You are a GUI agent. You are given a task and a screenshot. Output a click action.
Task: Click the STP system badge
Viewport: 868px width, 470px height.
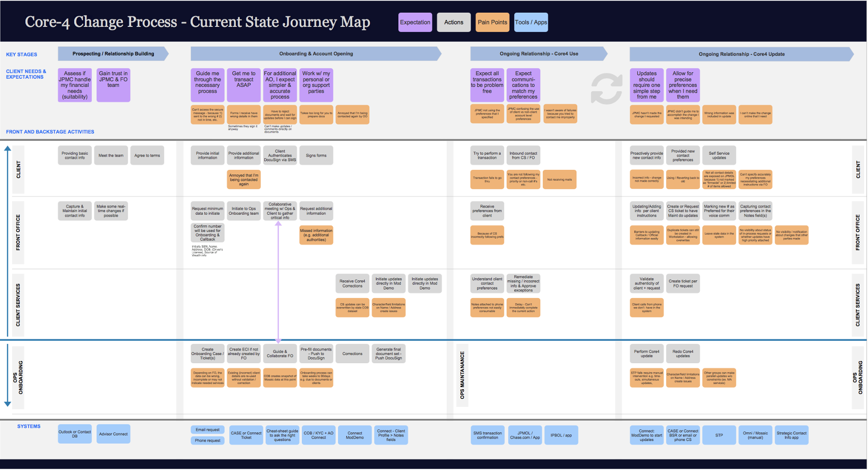(x=720, y=435)
